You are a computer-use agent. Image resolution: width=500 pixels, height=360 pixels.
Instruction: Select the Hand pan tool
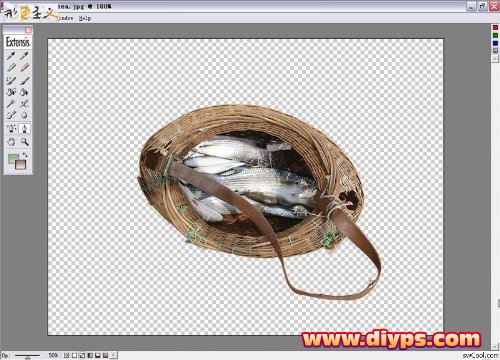tap(11, 142)
